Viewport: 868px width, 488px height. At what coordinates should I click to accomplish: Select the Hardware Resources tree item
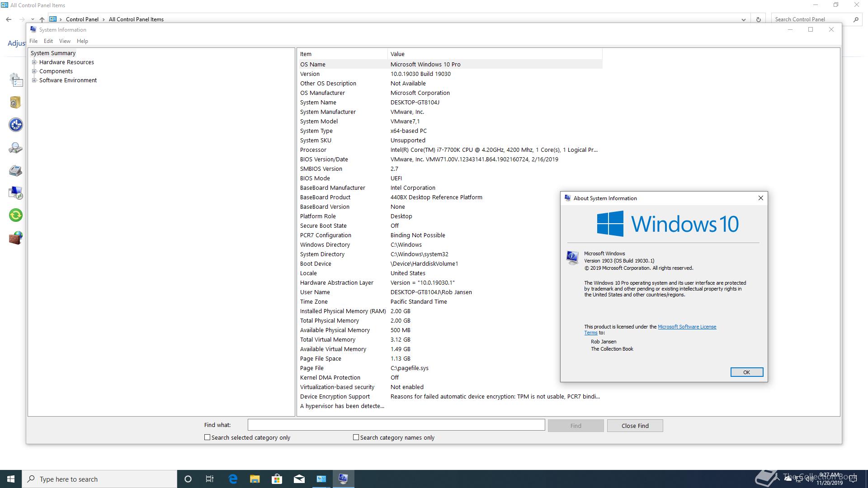pos(66,62)
